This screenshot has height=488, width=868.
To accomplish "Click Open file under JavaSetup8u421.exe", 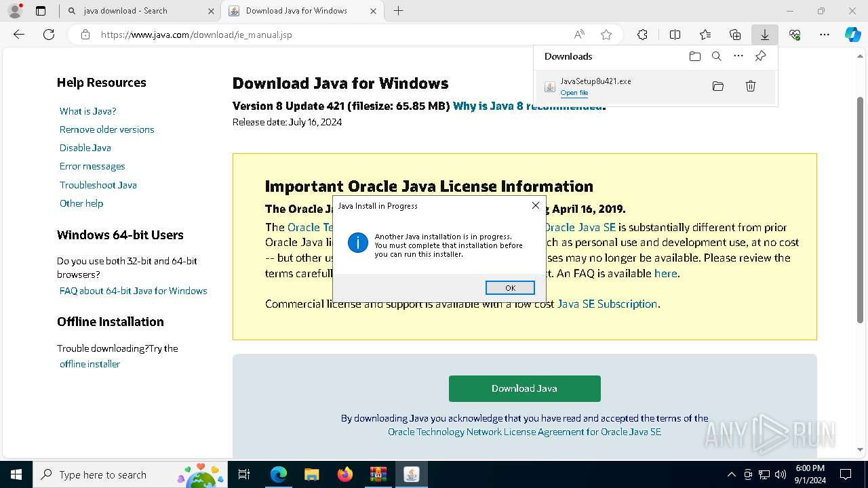I will point(574,93).
